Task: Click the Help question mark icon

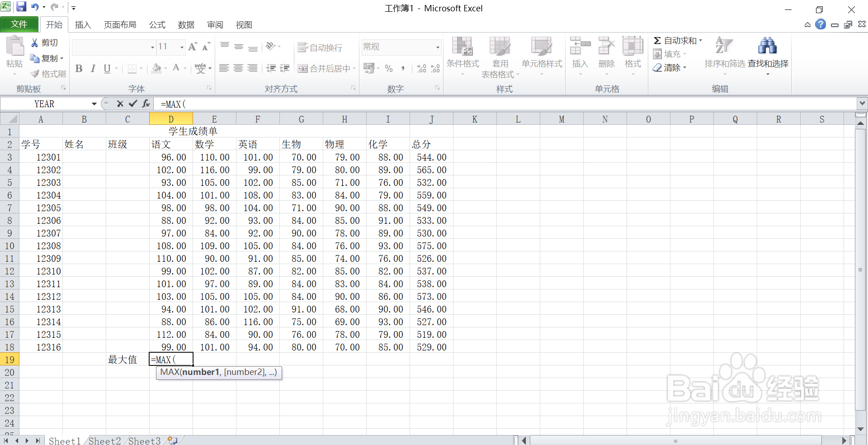Action: click(821, 24)
